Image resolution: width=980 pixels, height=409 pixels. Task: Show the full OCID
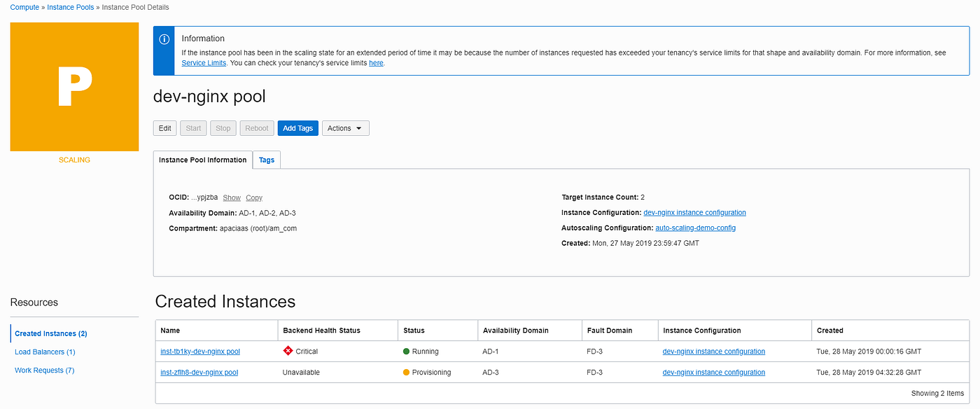(x=232, y=198)
